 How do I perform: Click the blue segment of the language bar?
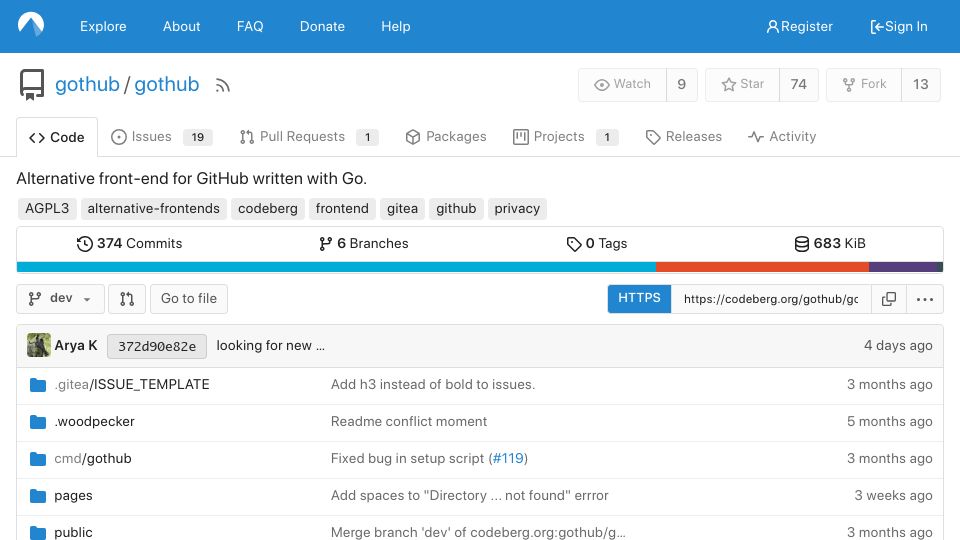[x=336, y=267]
